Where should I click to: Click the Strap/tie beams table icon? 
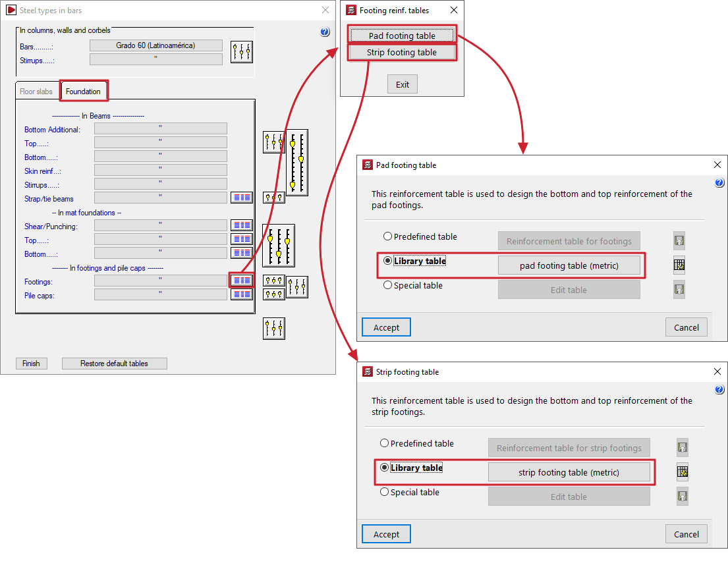[242, 198]
